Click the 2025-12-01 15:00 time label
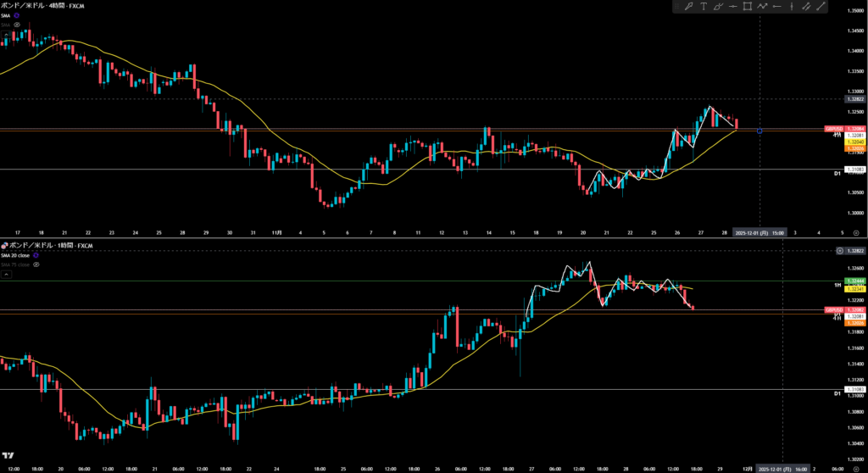 (759, 231)
